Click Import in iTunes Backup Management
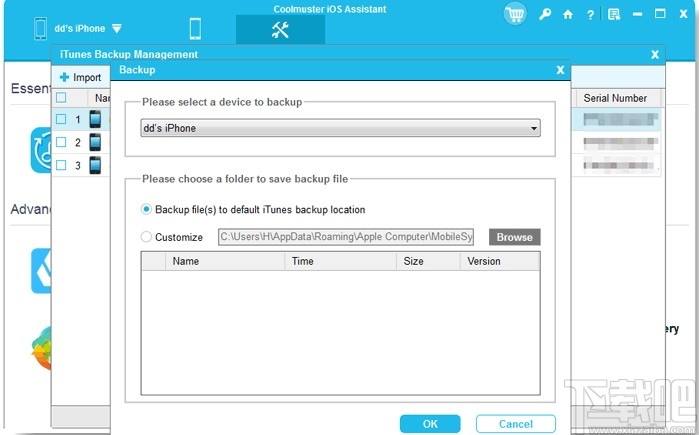The height and width of the screenshot is (435, 699). 80,77
